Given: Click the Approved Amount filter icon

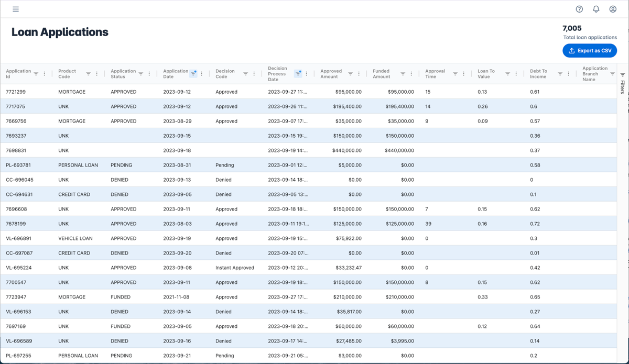Looking at the screenshot, I should (351, 74).
